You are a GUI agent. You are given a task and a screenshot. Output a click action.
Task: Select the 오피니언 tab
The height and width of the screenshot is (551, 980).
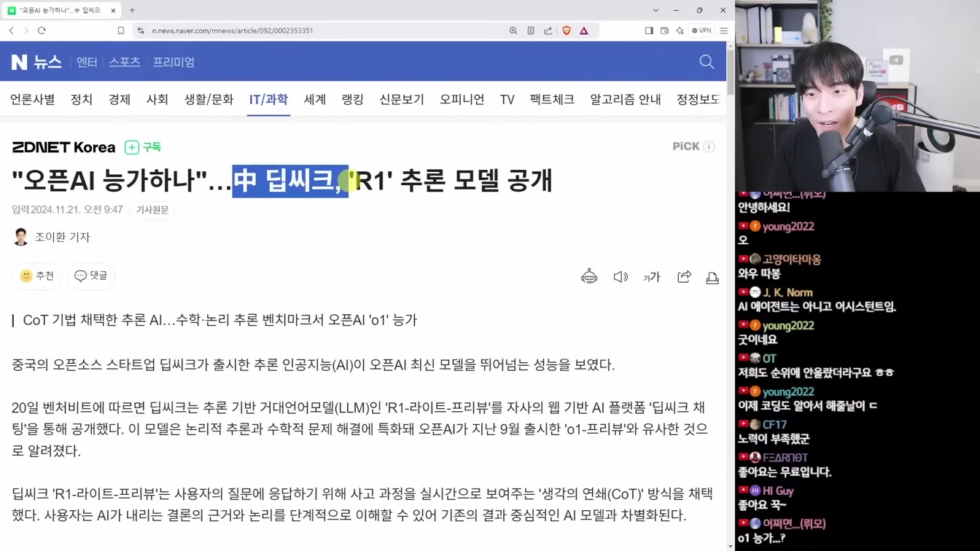coord(462,99)
